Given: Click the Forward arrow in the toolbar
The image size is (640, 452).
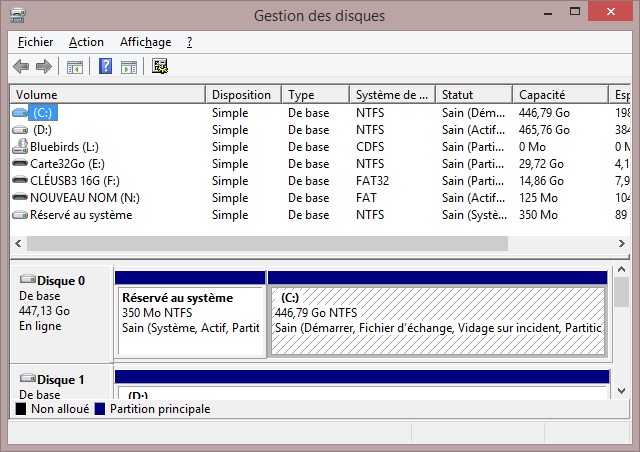Looking at the screenshot, I should click(x=43, y=67).
